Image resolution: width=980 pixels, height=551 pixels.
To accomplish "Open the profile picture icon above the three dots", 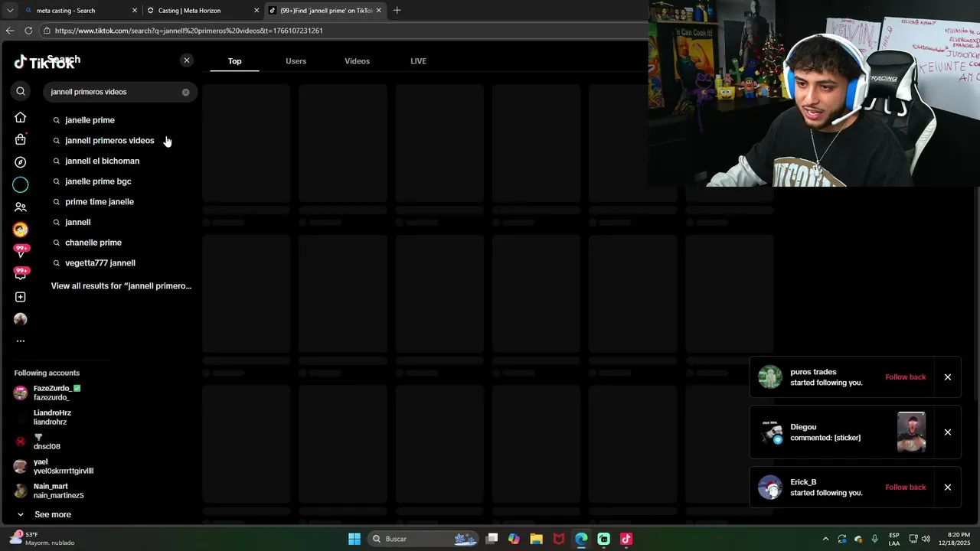I will click(x=21, y=319).
